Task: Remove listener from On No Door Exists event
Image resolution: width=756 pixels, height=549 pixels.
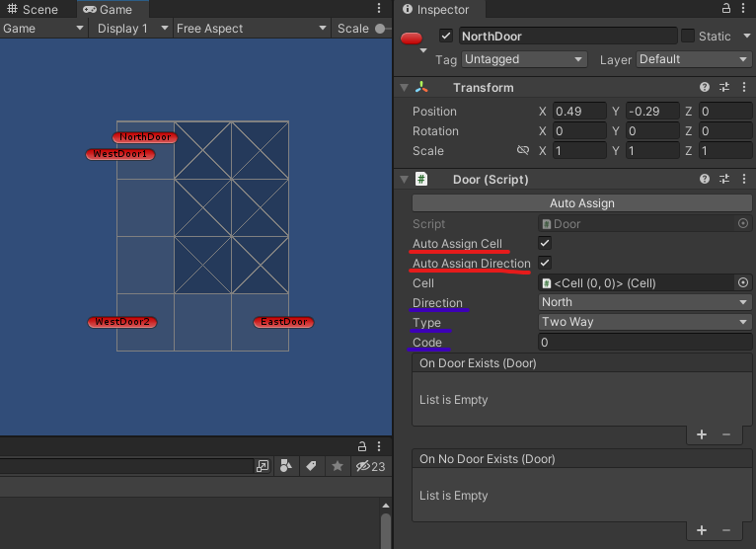Action: coord(726,530)
